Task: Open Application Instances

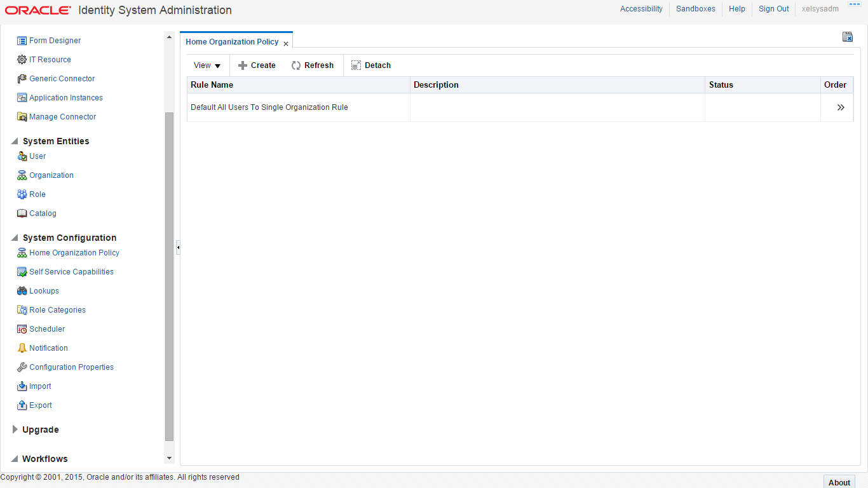Action: 66,97
